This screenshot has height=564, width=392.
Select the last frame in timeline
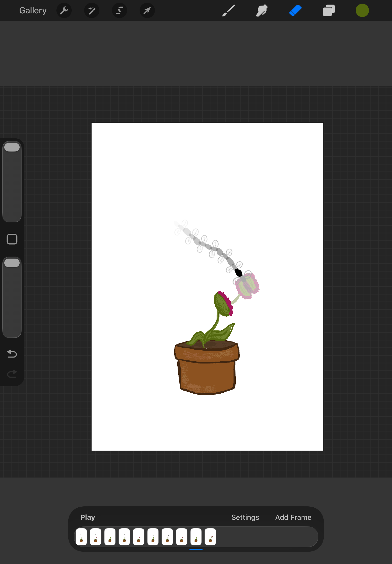click(x=210, y=537)
